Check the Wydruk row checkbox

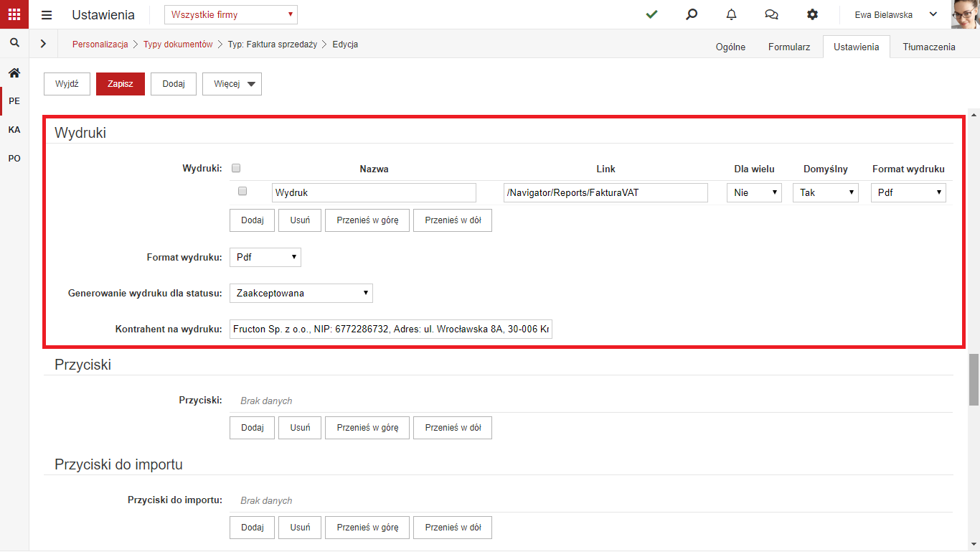(242, 192)
